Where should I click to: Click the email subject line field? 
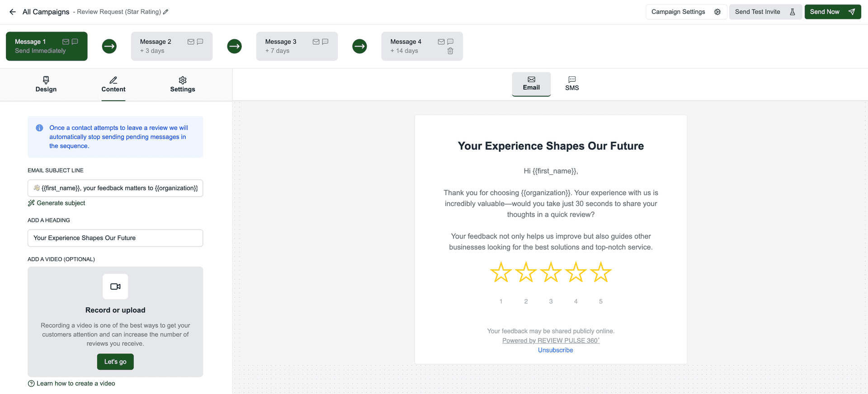(115, 188)
